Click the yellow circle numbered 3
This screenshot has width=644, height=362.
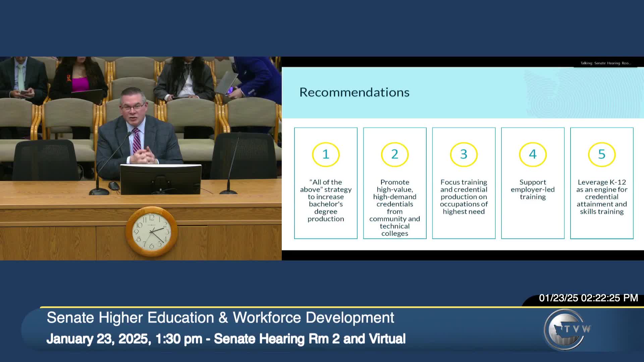464,154
